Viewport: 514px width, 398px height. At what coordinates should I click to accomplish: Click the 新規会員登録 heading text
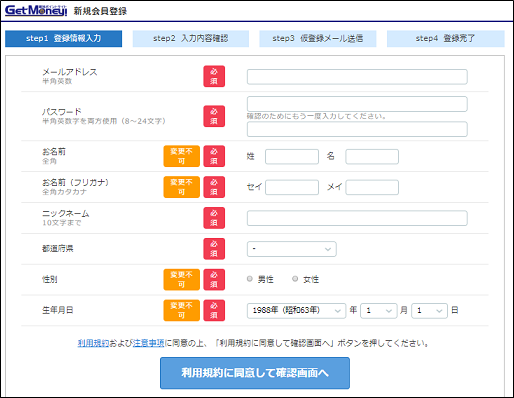pyautogui.click(x=100, y=11)
